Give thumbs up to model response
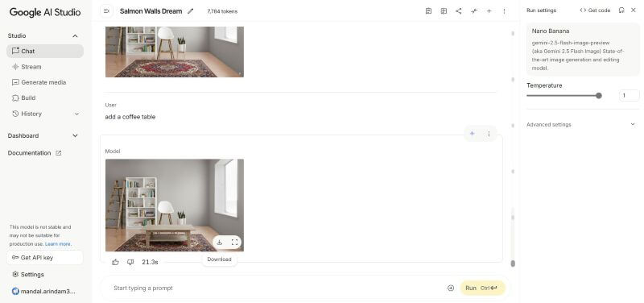This screenshot has height=303, width=644. coord(115,262)
